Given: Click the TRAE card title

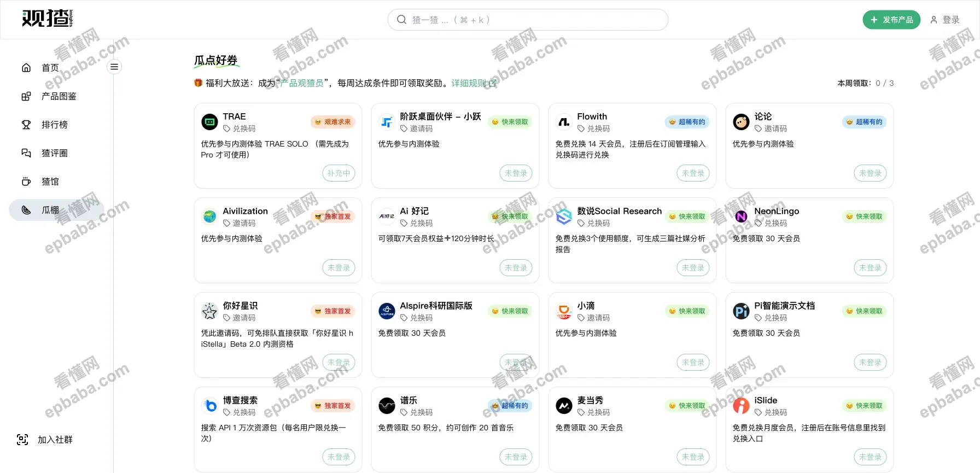Looking at the screenshot, I should (234, 116).
